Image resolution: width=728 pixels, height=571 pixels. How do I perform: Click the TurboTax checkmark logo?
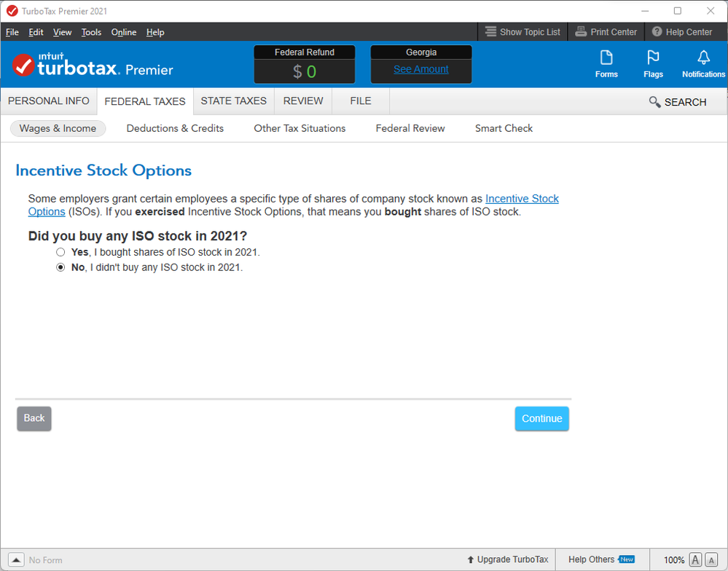tap(23, 65)
